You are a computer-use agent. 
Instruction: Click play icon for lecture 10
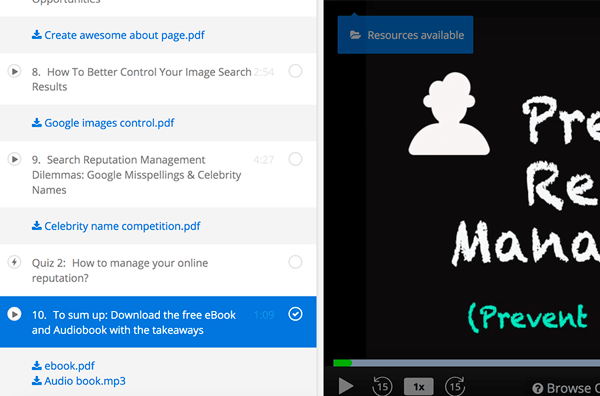pyautogui.click(x=15, y=315)
